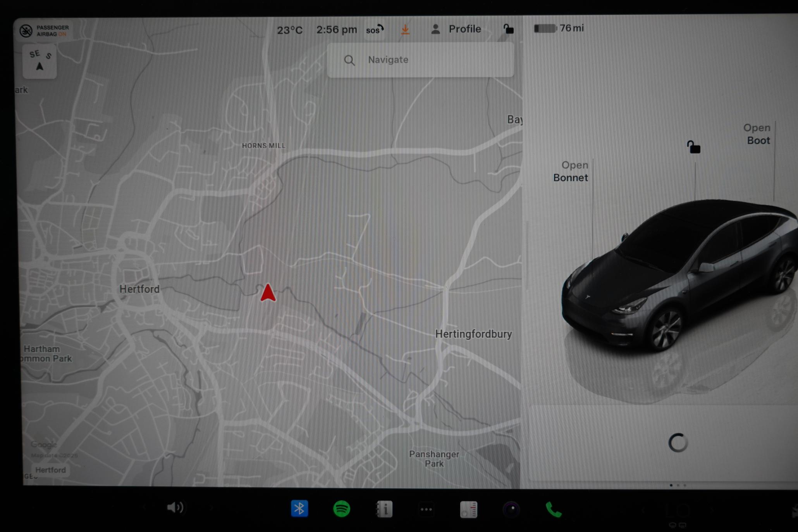Tap the Hertford location chip at map corner
Viewport: 798px width, 532px height.
coord(51,470)
